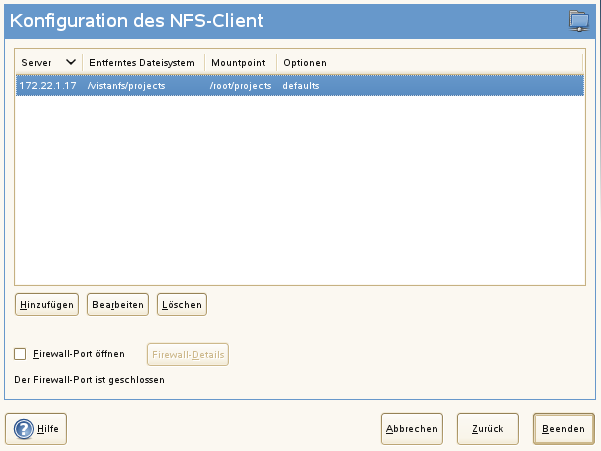The image size is (601, 451).
Task: Toggle the Server column sort arrow
Action: 70,62
